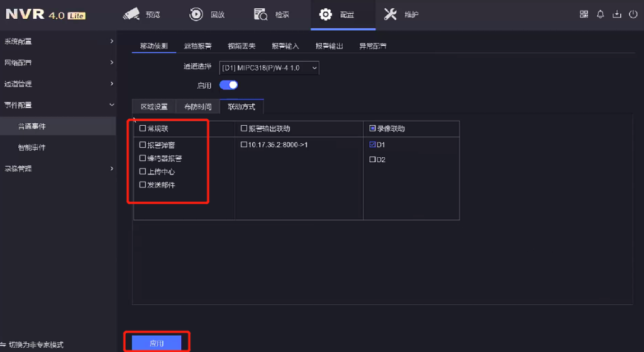Click the 配置 gear icon

click(326, 14)
